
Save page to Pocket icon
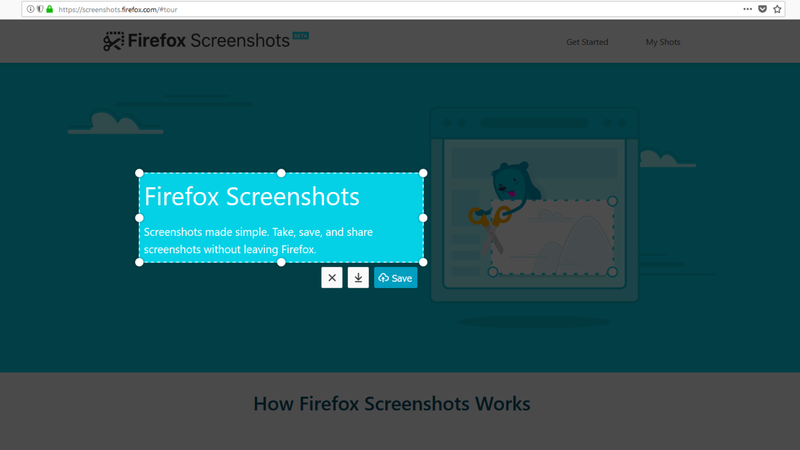point(762,9)
